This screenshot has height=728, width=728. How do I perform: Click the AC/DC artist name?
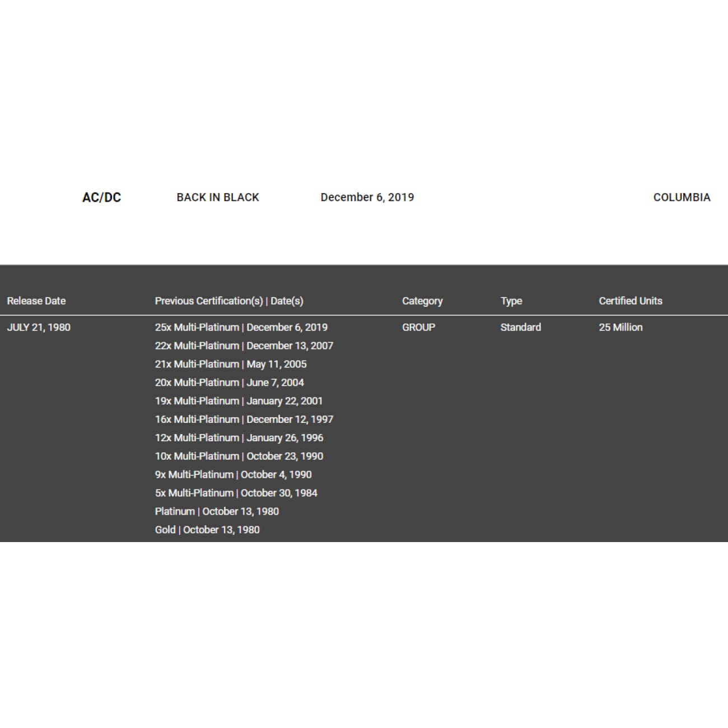101,197
